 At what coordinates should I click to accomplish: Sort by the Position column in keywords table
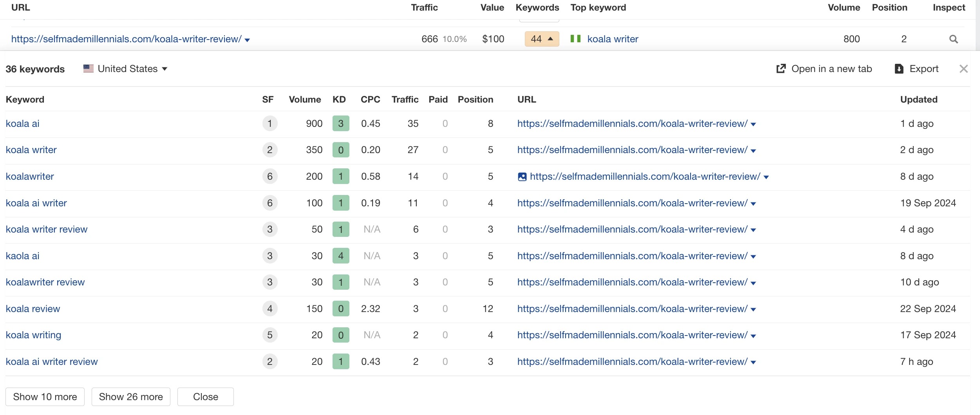pyautogui.click(x=476, y=99)
